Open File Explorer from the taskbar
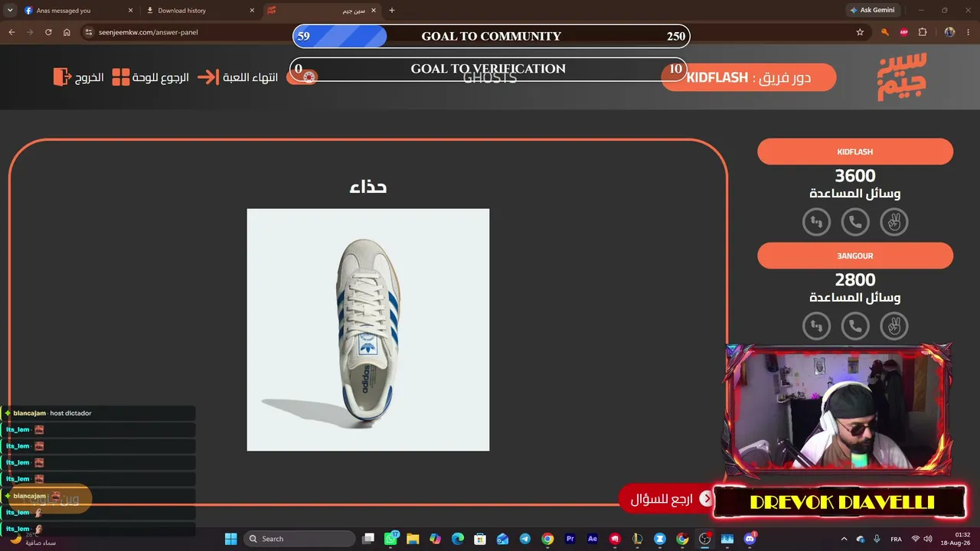Image resolution: width=980 pixels, height=551 pixels. pos(413,539)
